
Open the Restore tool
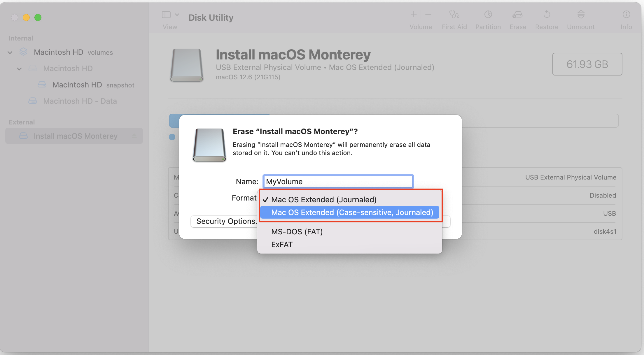tap(546, 17)
